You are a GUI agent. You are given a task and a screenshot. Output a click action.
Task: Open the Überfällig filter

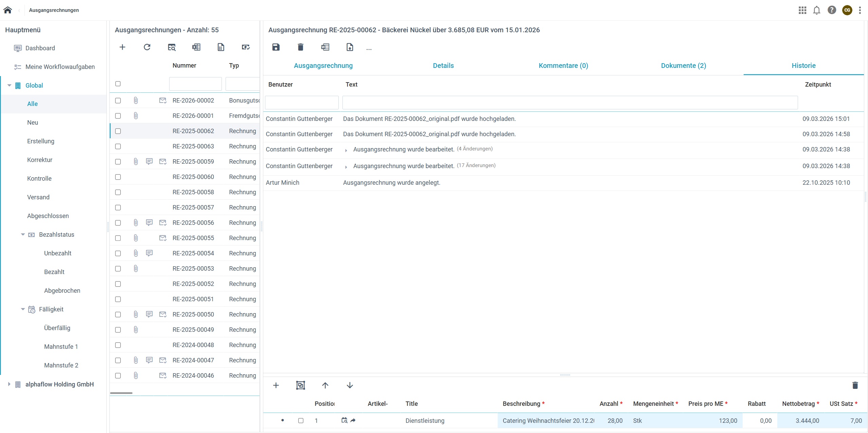click(57, 328)
